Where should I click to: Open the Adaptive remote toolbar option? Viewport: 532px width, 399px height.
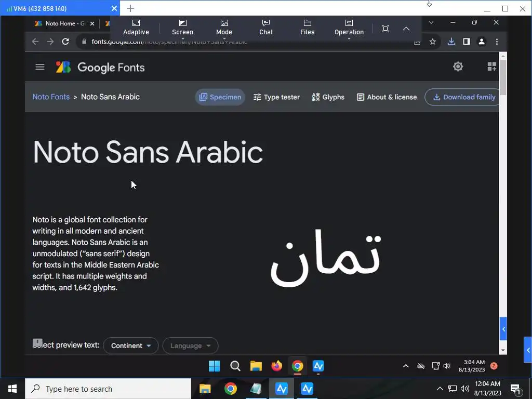(136, 28)
